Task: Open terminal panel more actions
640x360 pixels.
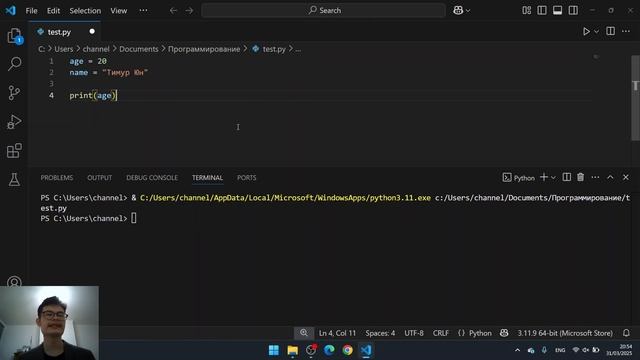Action: (595, 177)
